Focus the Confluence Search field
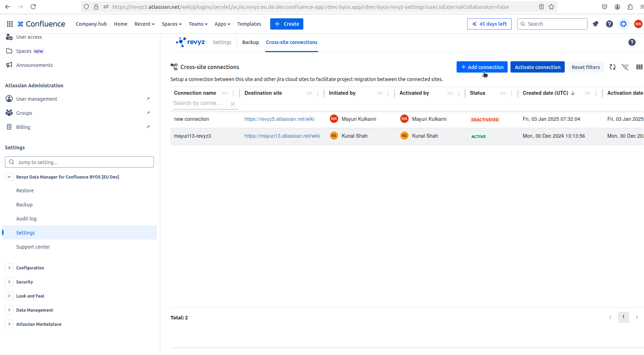Image resolution: width=644 pixels, height=355 pixels. [x=552, y=24]
